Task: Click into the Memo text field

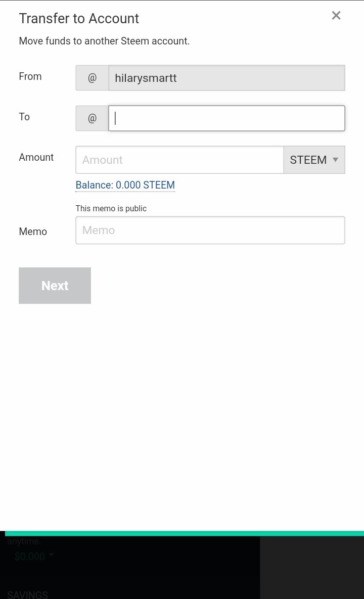Action: [210, 231]
